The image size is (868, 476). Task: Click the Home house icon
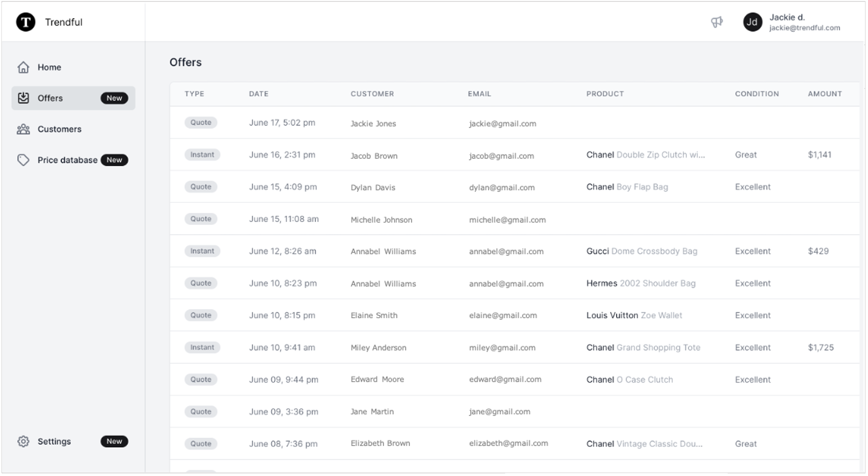point(23,67)
